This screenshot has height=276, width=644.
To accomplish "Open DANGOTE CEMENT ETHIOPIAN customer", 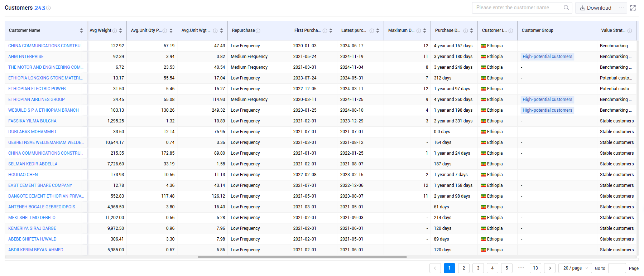I will click(46, 196).
